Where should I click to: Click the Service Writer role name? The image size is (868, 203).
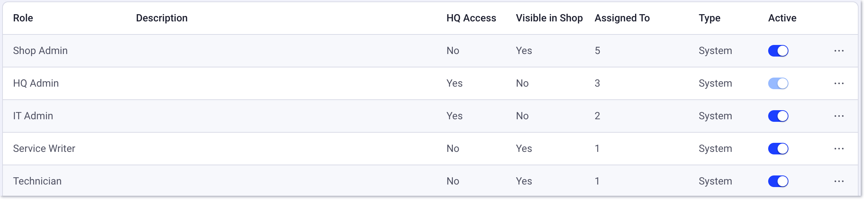coord(44,149)
